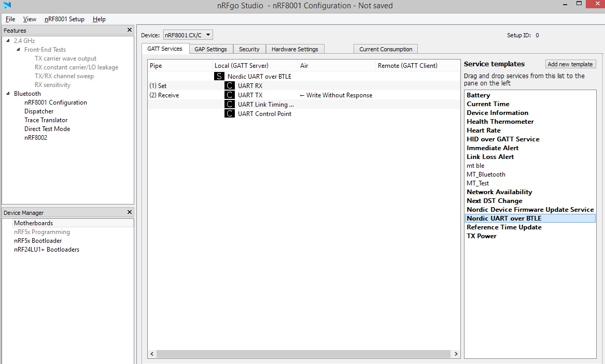Select Direct Test Mode
This screenshot has height=364, width=605.
tap(47, 129)
